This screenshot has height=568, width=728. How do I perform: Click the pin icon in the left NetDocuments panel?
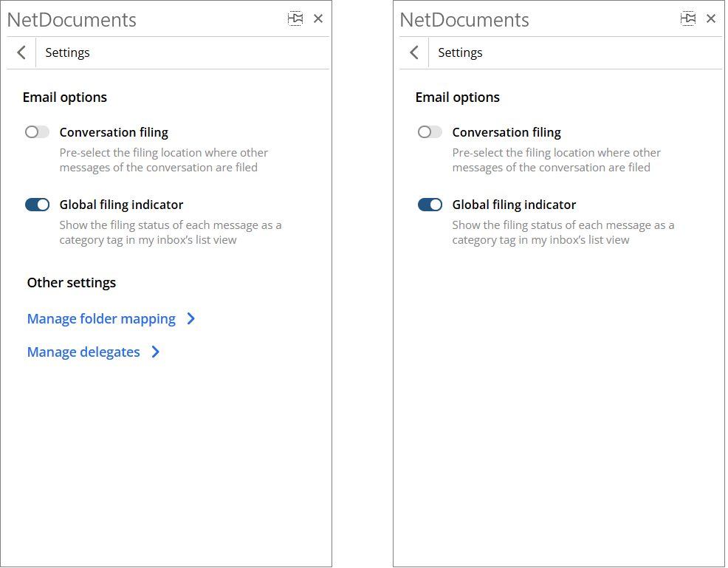295,18
